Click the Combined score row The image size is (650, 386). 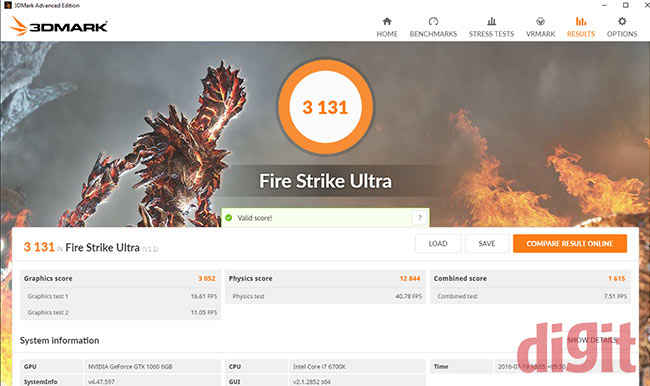coord(530,278)
